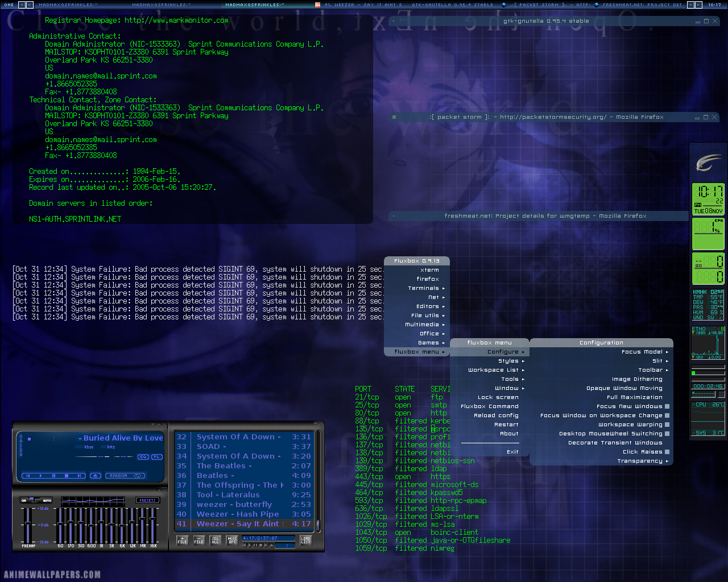This screenshot has height=582, width=728.
Task: Toggle RANDOM shuffle in the player
Action: (x=118, y=476)
